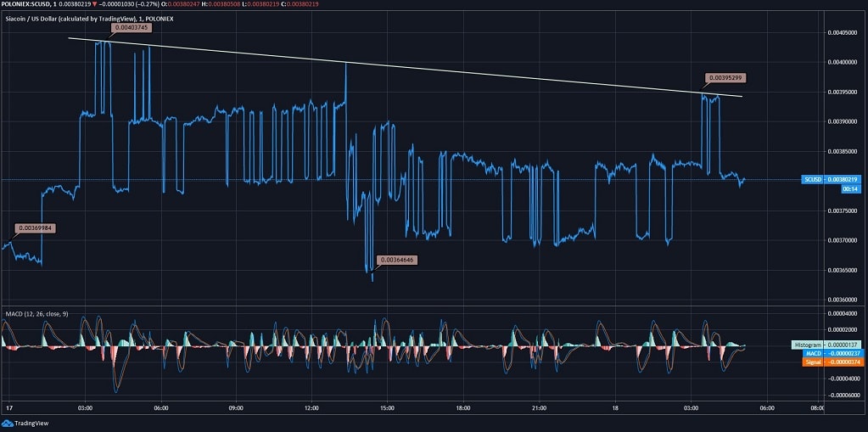The image size is (868, 432).
Task: Select the POLONIEX:SCUSD symbol in header
Action: (x=29, y=4)
